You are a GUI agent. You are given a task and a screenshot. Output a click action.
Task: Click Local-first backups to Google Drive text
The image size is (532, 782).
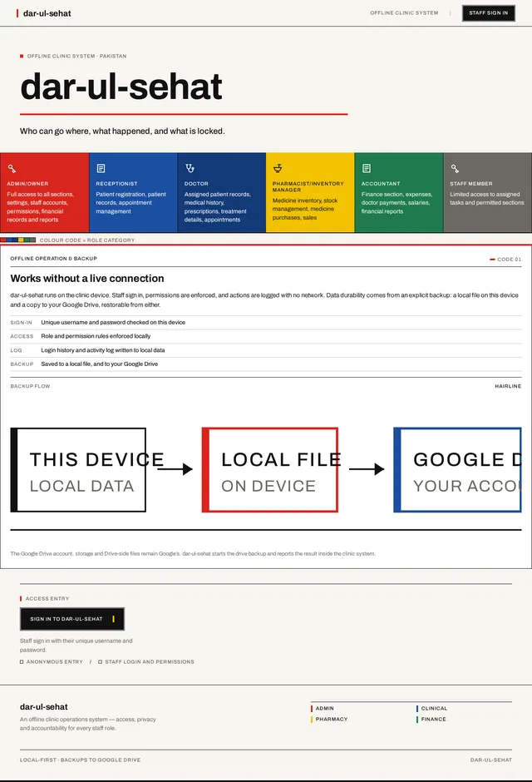tap(80, 760)
